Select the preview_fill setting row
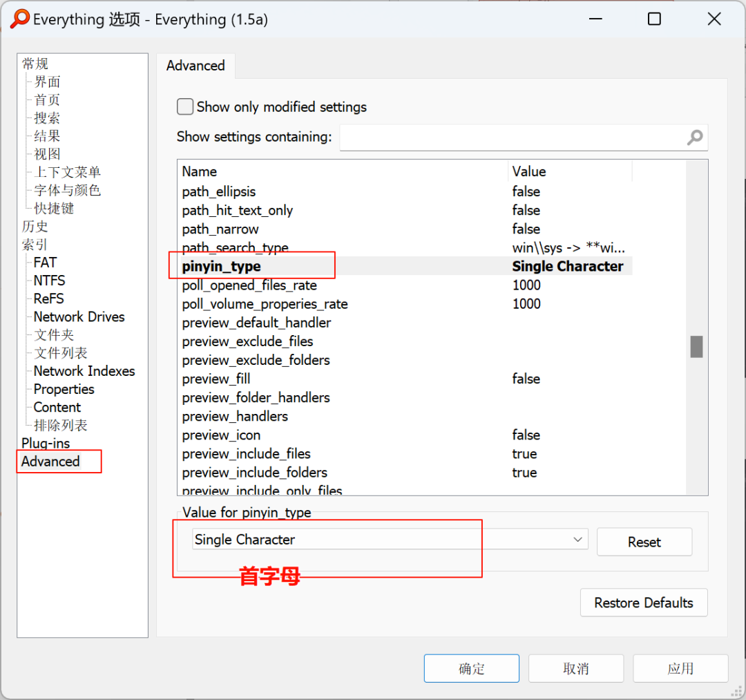Image resolution: width=746 pixels, height=700 pixels. click(406, 378)
